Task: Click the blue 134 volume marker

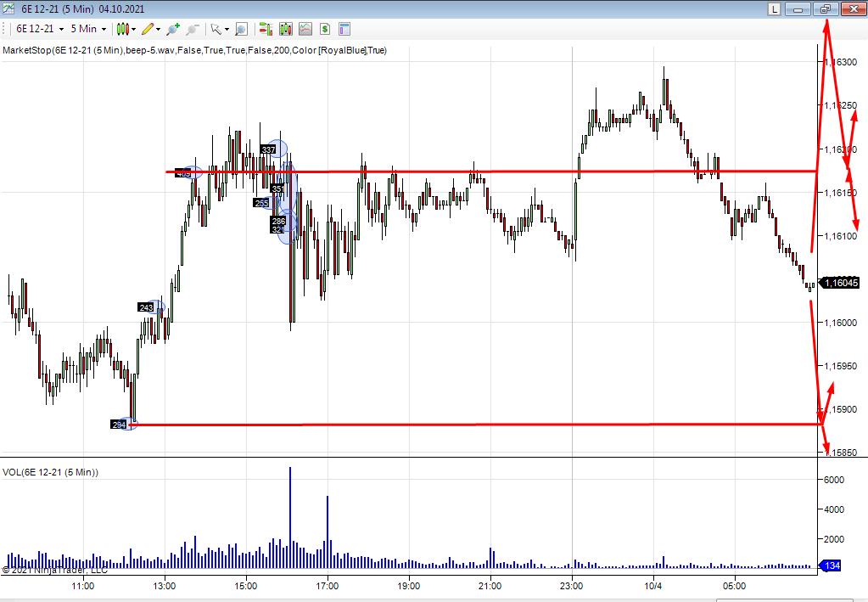Action: click(x=832, y=565)
